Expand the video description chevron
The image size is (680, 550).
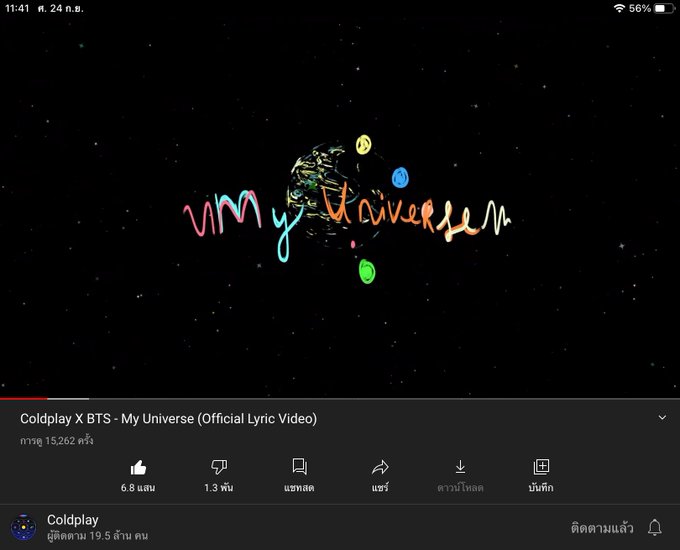662,418
